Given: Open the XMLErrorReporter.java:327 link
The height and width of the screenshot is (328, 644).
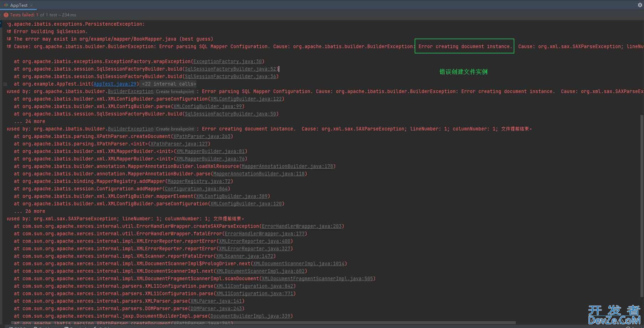Looking at the screenshot, I should (255, 249).
